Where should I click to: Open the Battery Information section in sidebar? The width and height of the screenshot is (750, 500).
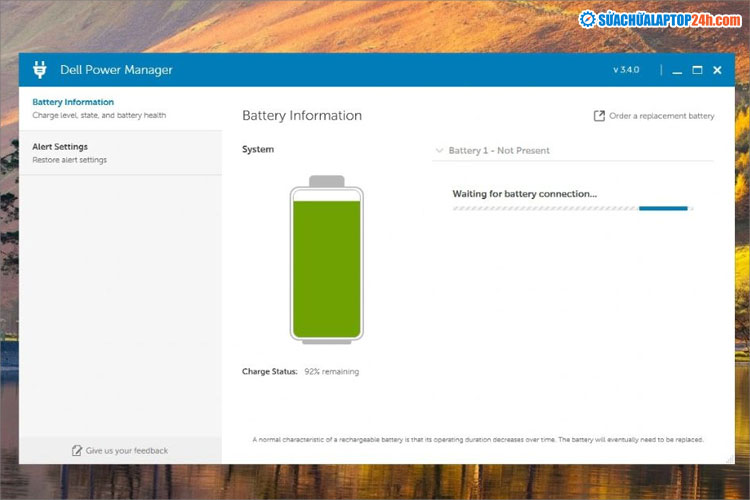[x=120, y=109]
